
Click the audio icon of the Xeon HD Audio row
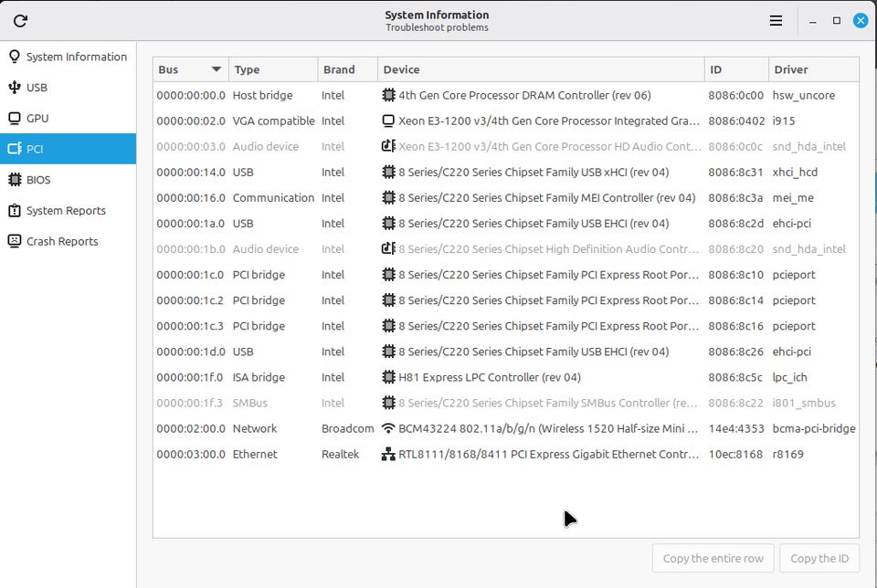tap(388, 146)
